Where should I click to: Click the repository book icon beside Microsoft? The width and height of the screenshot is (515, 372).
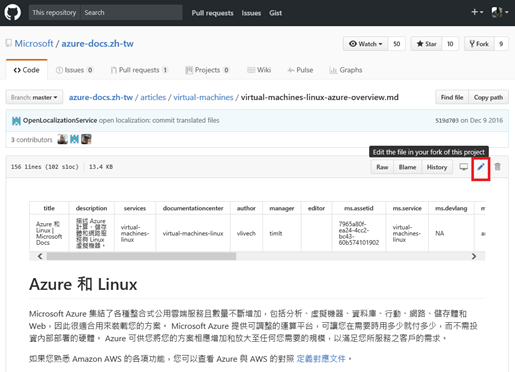pyautogui.click(x=9, y=43)
